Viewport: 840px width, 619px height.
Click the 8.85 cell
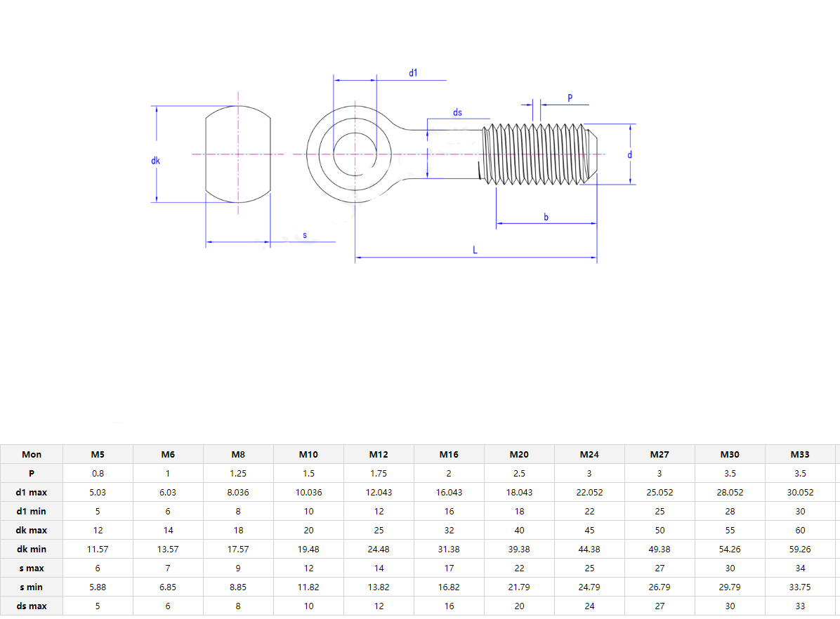[x=238, y=587]
